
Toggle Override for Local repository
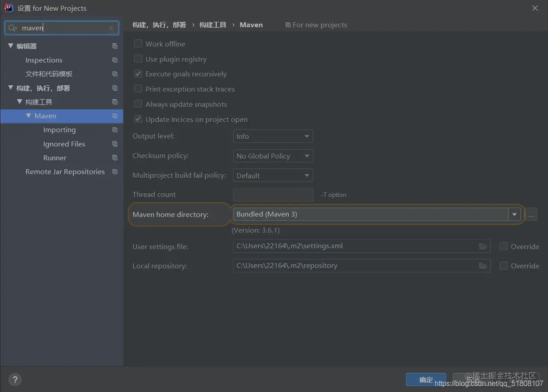pyautogui.click(x=503, y=266)
